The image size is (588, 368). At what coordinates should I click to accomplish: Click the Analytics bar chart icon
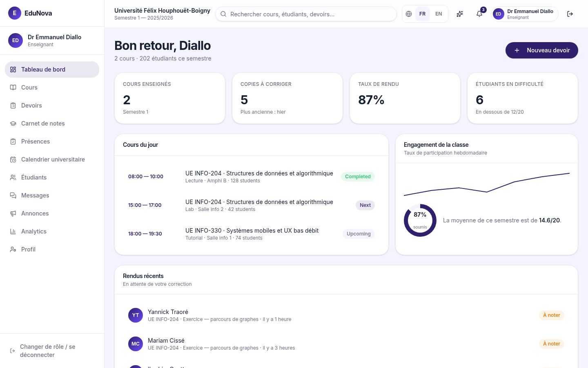[x=13, y=231]
